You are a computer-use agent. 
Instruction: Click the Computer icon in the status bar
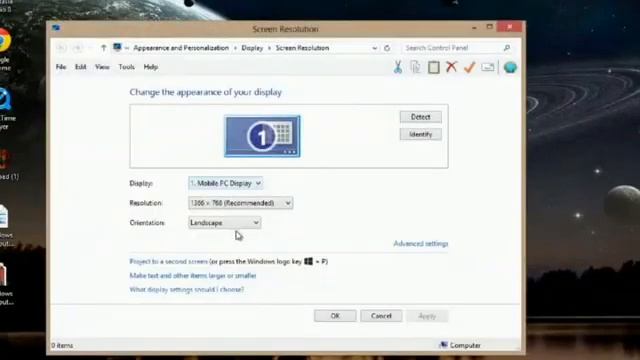(443, 345)
